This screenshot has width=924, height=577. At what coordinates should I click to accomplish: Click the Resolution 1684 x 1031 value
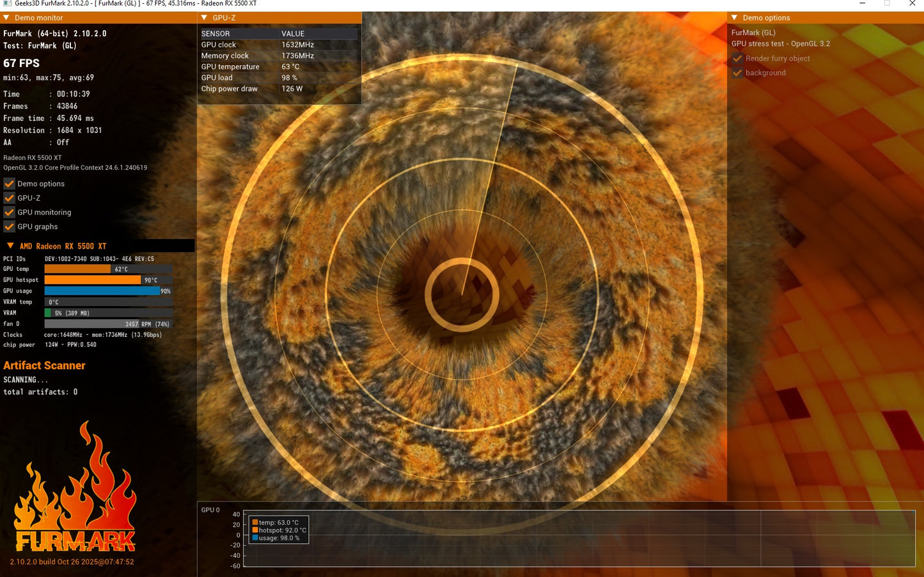79,130
